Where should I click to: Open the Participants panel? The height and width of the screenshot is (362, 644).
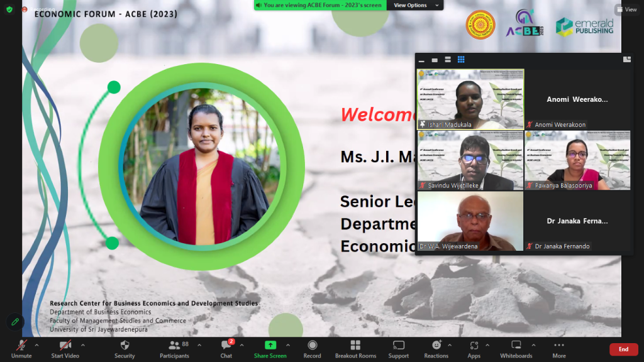(174, 348)
